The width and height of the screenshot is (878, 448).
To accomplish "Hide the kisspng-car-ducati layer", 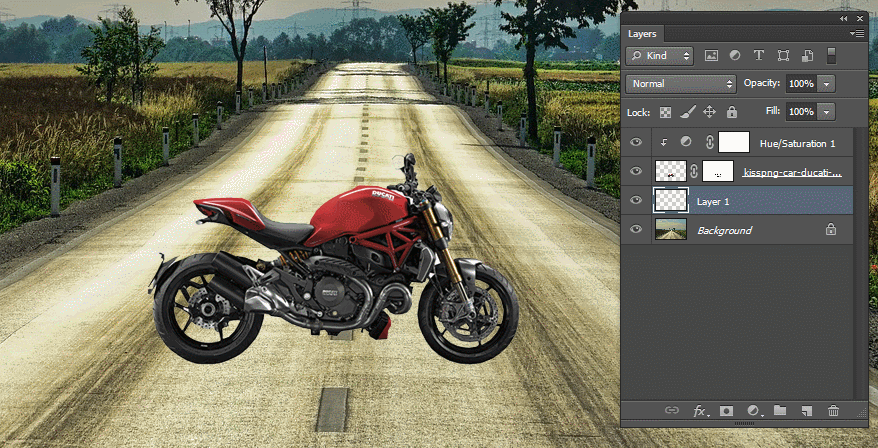I will click(x=636, y=171).
